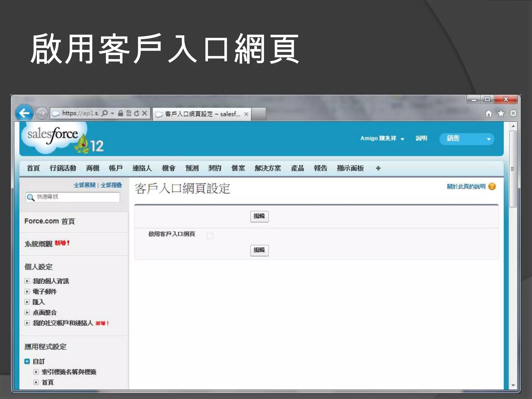532x399 pixels.
Task: Open the 機會 tab
Action: click(x=169, y=168)
